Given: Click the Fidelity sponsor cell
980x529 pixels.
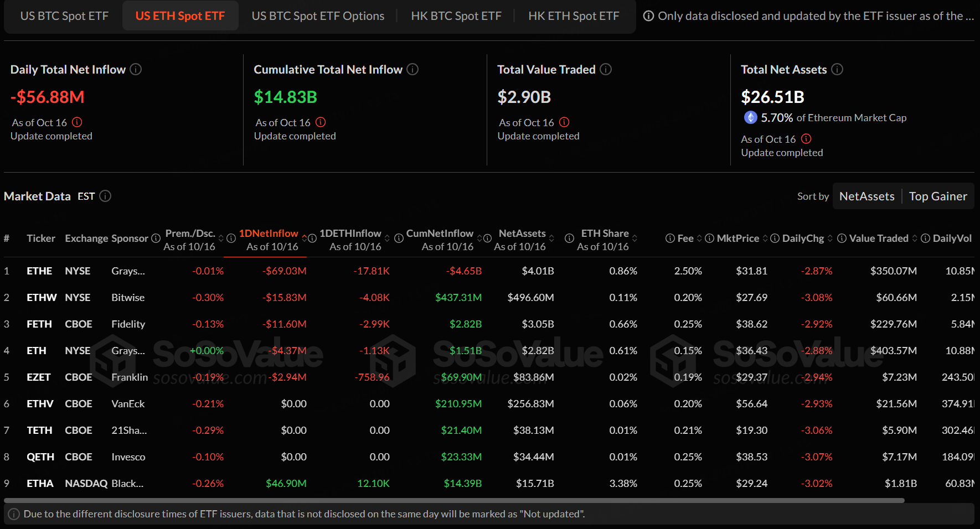Looking at the screenshot, I should 128,324.
